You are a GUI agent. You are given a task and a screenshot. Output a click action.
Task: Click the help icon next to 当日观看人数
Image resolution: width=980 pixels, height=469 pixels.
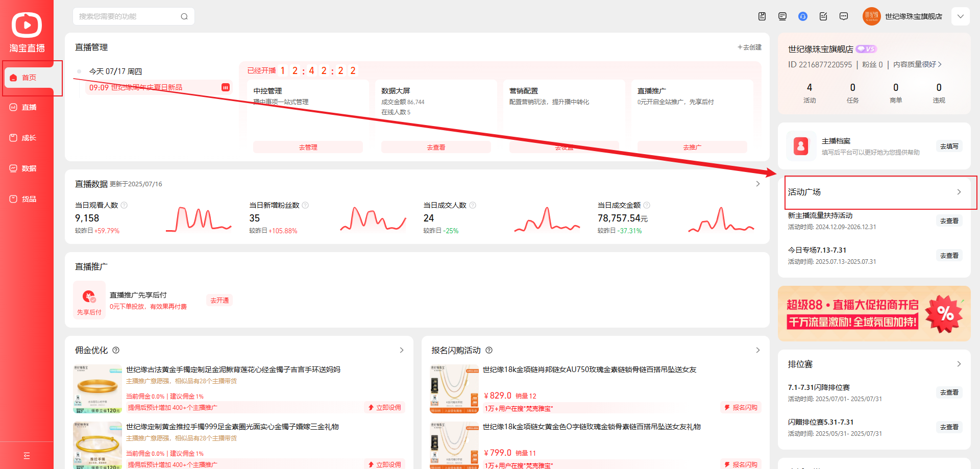(x=124, y=205)
